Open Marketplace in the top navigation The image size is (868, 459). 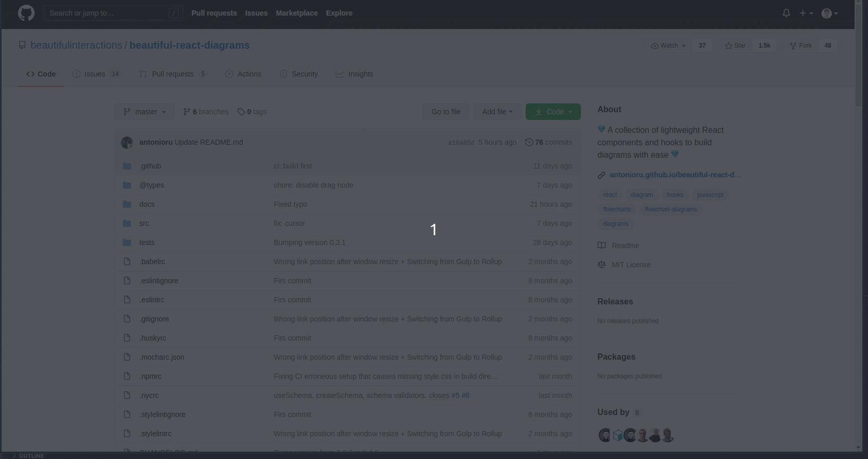297,13
